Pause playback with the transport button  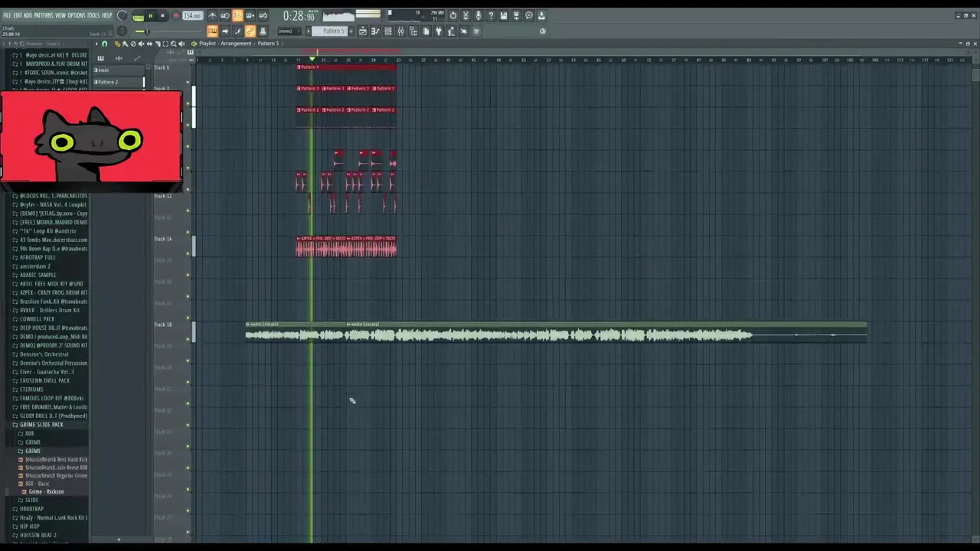click(151, 15)
